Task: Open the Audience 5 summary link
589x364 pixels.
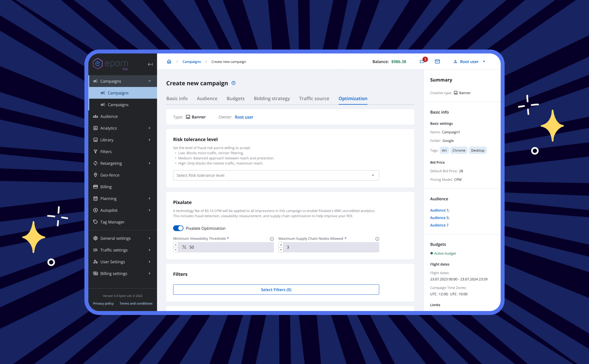Action: pos(439,218)
